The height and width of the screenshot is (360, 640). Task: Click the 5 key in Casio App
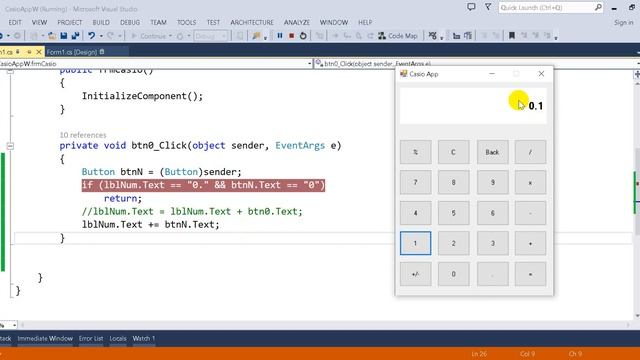453,213
